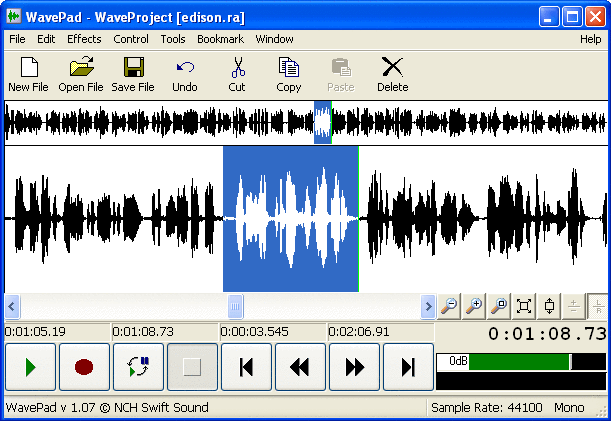Open the Effects menu
611x421 pixels.
point(84,39)
